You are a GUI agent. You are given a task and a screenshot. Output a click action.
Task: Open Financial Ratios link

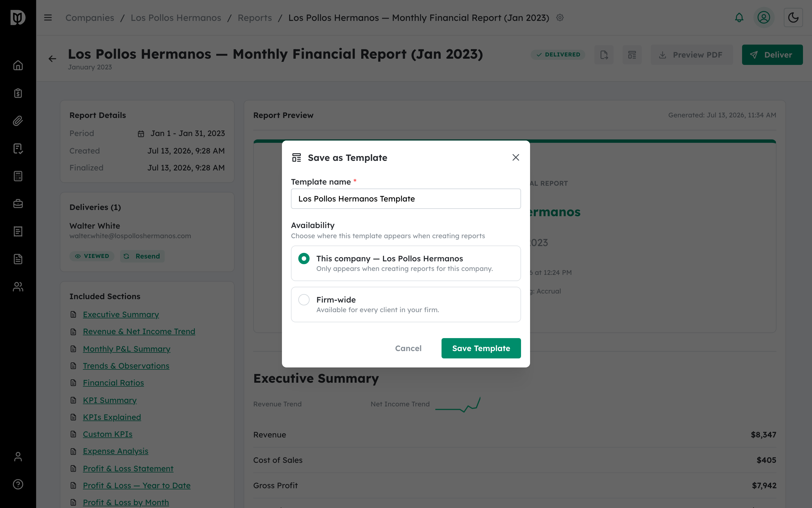pyautogui.click(x=113, y=383)
